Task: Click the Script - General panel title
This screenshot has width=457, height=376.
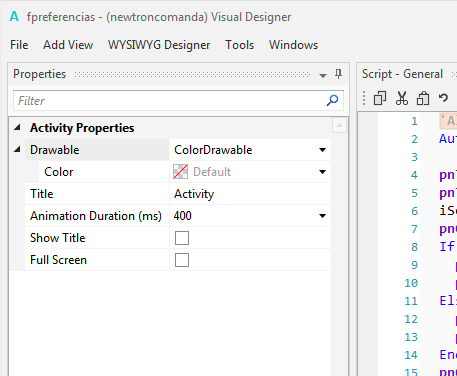Action: 402,74
